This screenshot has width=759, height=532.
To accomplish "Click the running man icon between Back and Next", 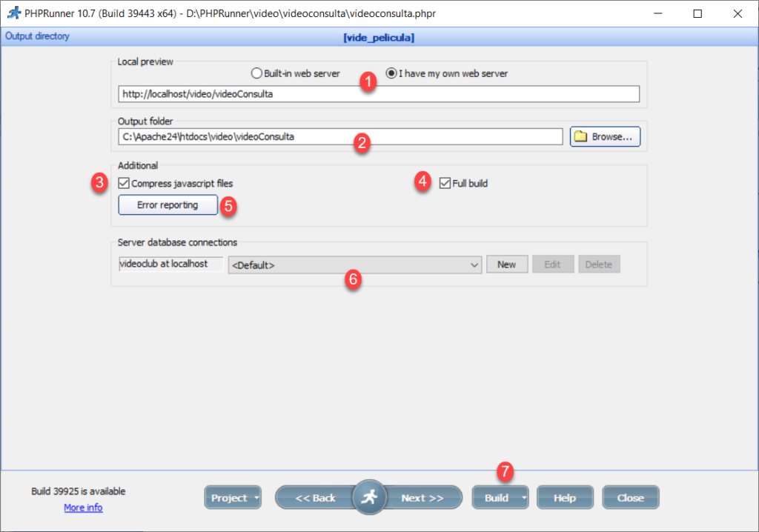I will click(369, 497).
